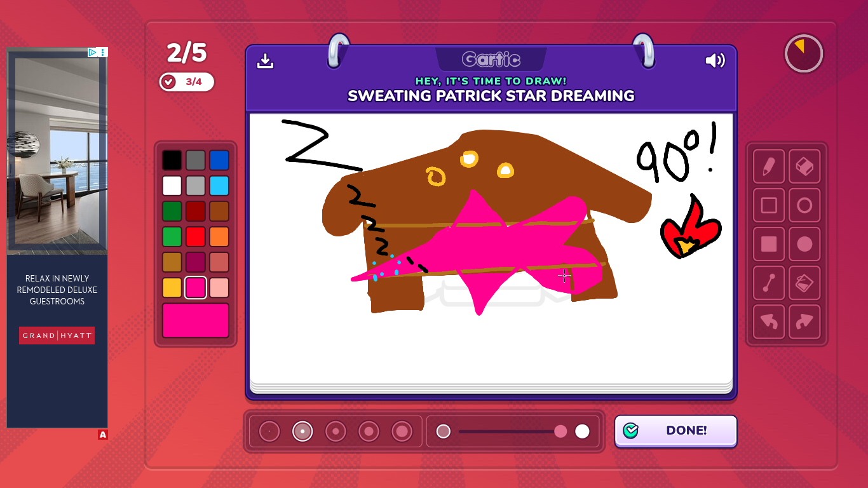Click the white max-opacity dot

point(582,431)
